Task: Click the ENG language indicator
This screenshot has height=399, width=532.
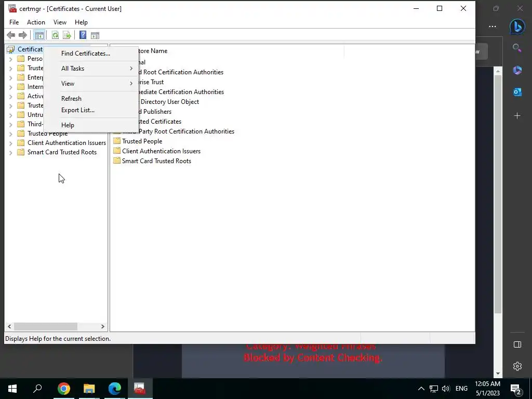Action: 461,389
